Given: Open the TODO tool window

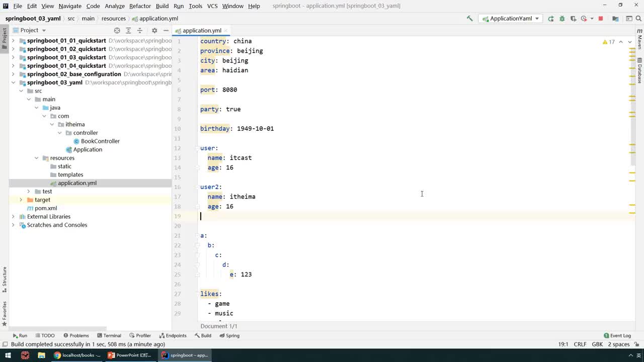Looking at the screenshot, I should pyautogui.click(x=45, y=335).
